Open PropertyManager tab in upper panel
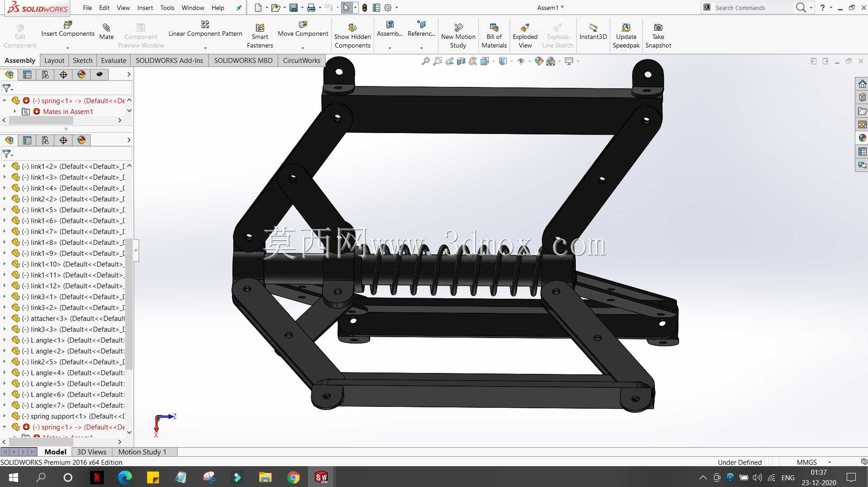 (27, 75)
